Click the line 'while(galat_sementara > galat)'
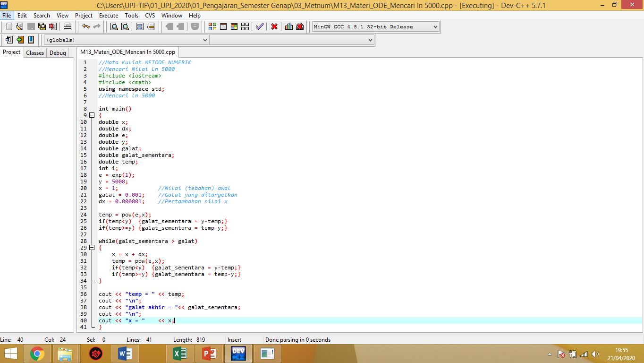 (x=148, y=241)
